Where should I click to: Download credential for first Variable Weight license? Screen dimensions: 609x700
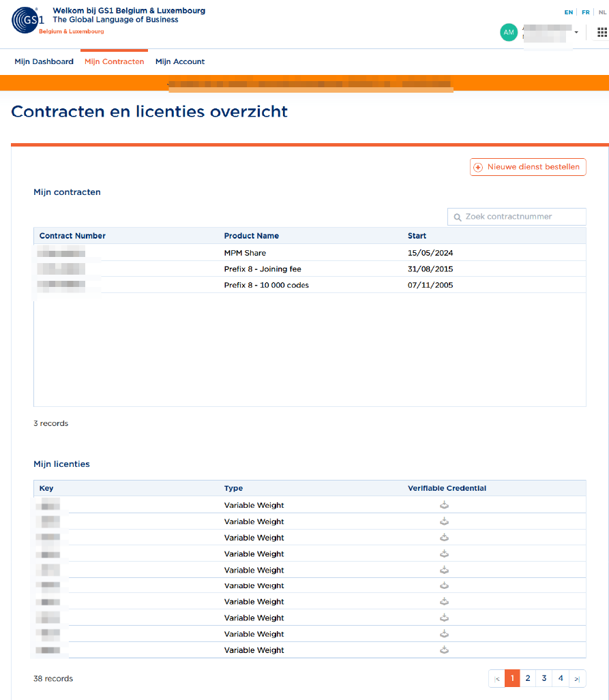[444, 505]
